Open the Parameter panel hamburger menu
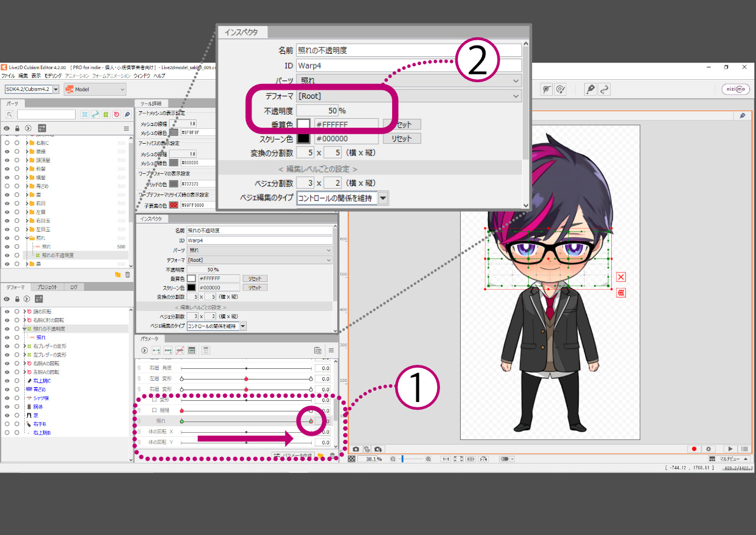 (x=331, y=351)
